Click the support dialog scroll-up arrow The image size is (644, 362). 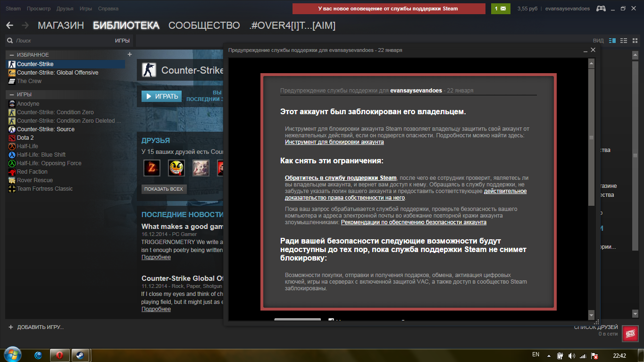pyautogui.click(x=591, y=62)
